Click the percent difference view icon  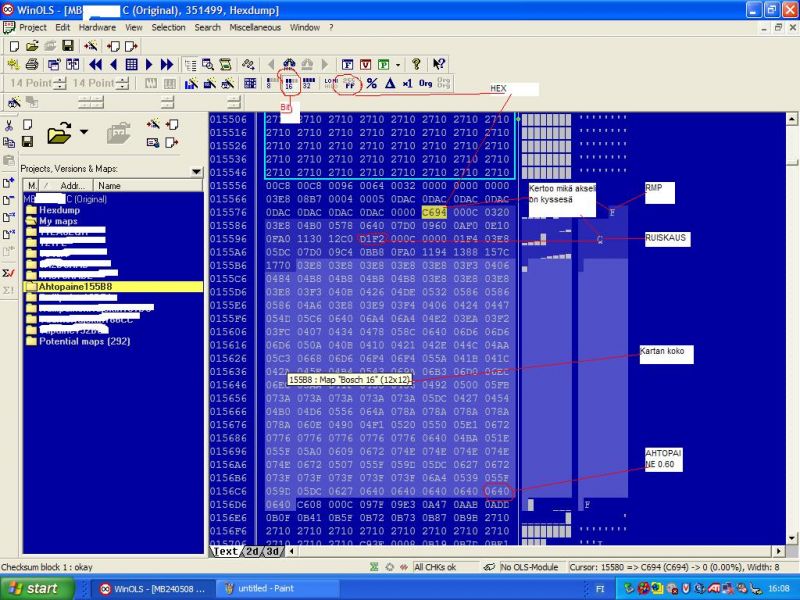[371, 83]
